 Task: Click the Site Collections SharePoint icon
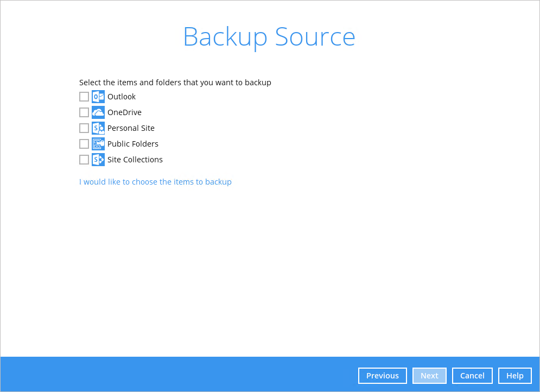tap(98, 160)
